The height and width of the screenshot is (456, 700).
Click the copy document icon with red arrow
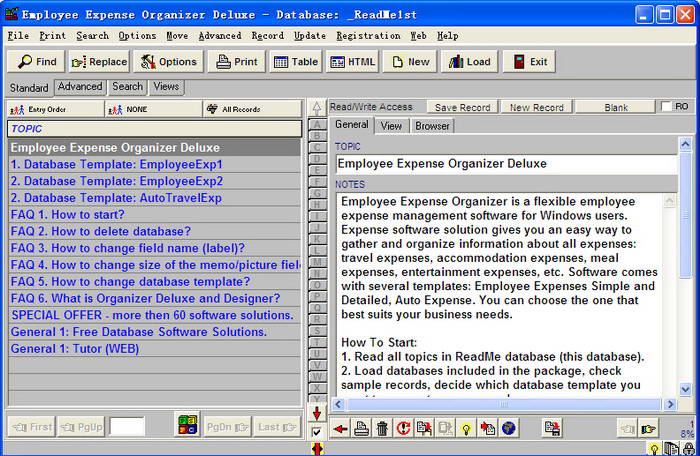tap(424, 429)
